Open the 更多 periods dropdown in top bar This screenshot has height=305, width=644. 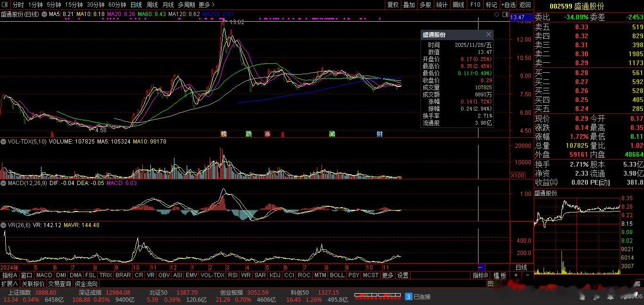(x=206, y=5)
